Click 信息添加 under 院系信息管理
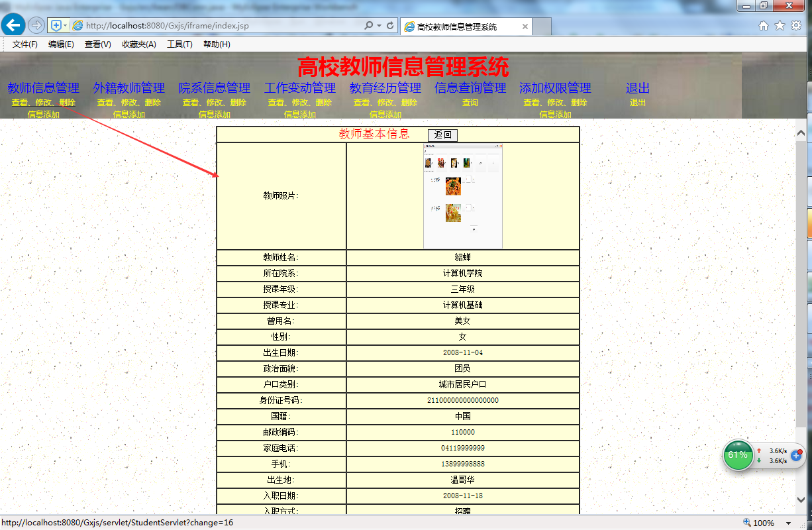Image resolution: width=812 pixels, height=530 pixels. tap(215, 114)
